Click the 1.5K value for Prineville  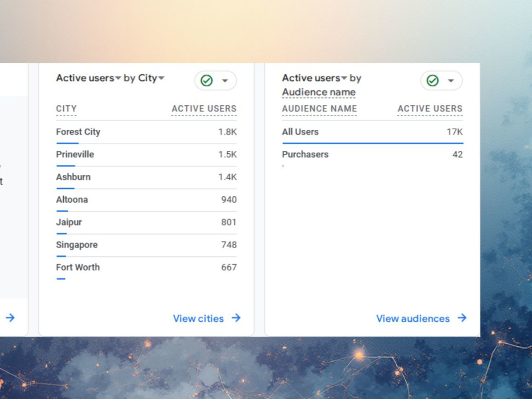tap(227, 154)
